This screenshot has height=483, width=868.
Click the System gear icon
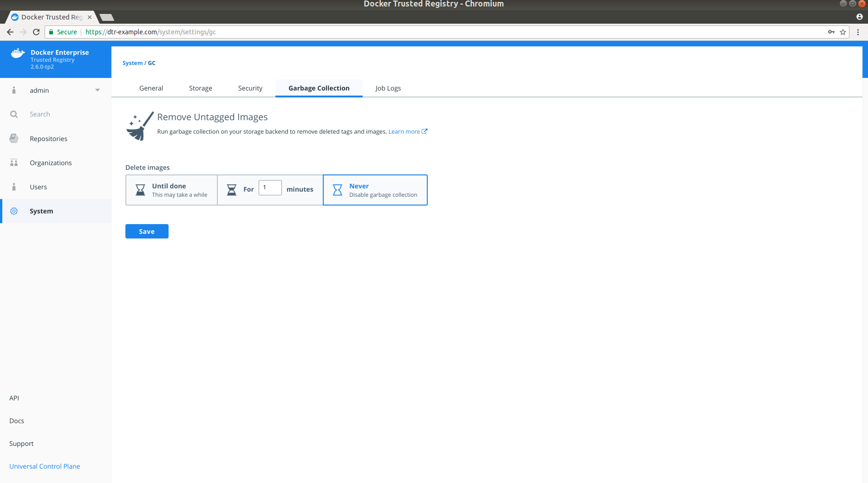click(14, 211)
